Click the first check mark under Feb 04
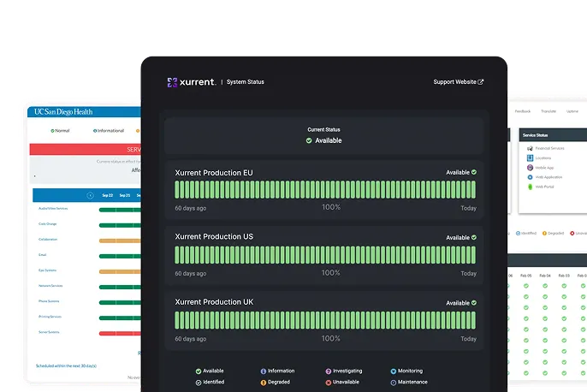The image size is (587, 392). tap(545, 286)
